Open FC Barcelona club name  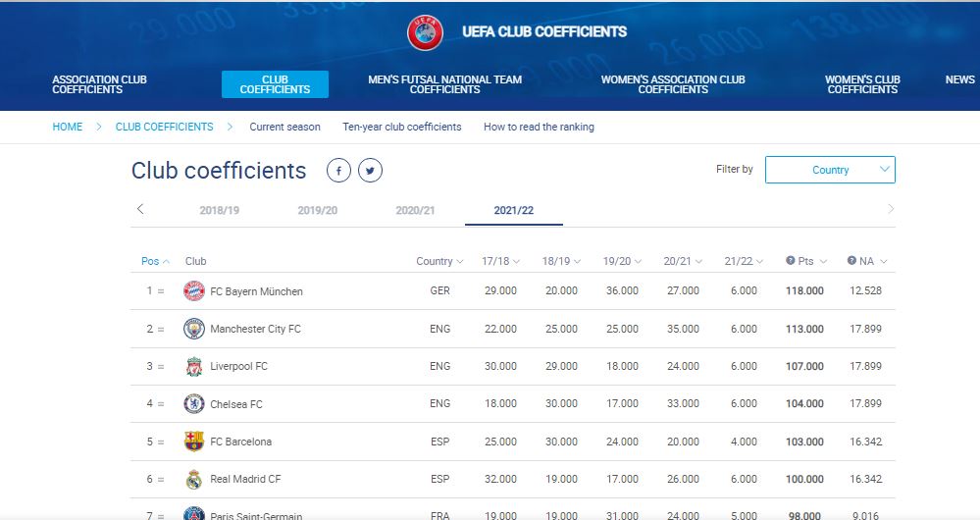point(240,442)
